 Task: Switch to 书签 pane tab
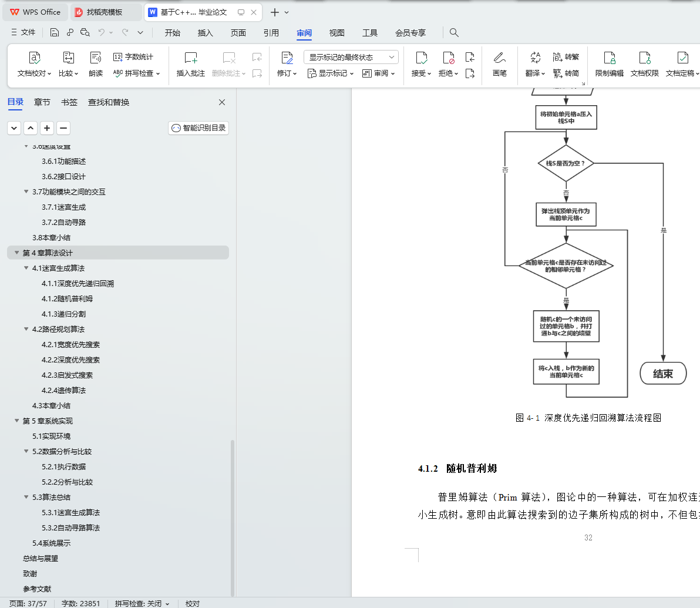(69, 102)
